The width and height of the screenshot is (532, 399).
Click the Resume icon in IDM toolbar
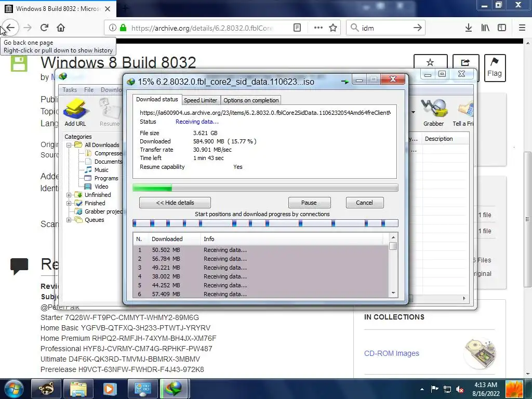pyautogui.click(x=110, y=112)
